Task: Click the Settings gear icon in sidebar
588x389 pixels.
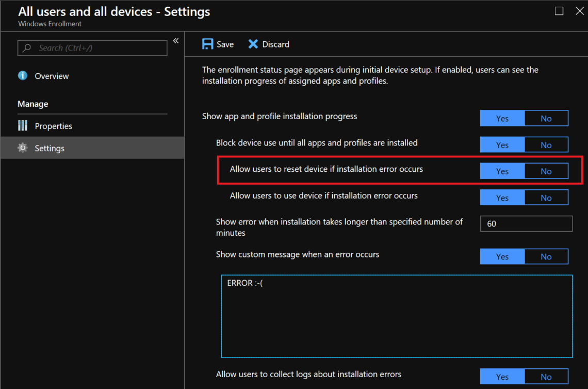Action: pyautogui.click(x=23, y=148)
